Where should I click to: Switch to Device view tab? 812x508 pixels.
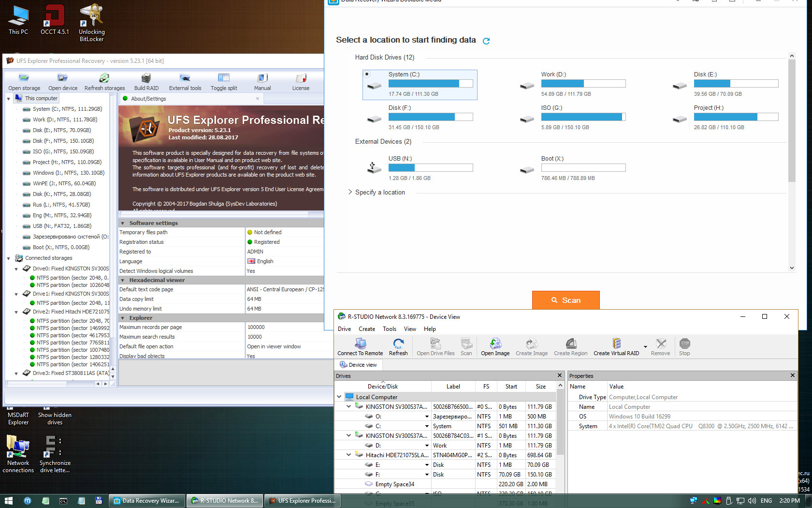(x=358, y=365)
